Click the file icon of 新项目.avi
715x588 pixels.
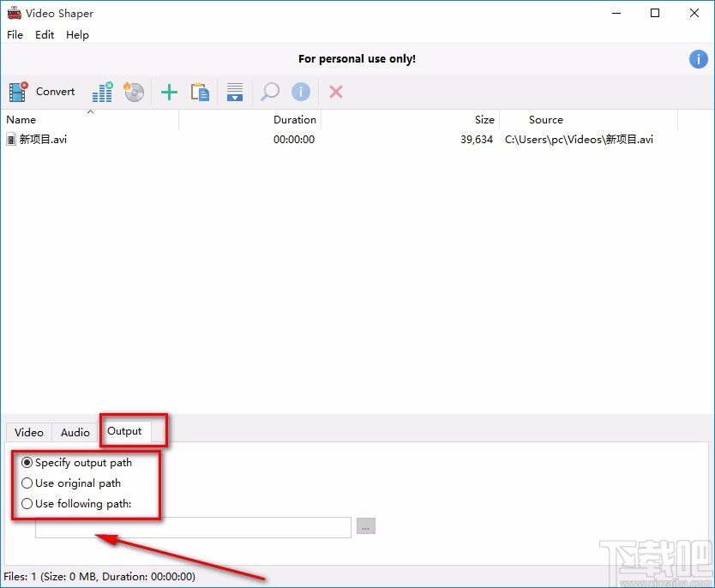(11, 140)
